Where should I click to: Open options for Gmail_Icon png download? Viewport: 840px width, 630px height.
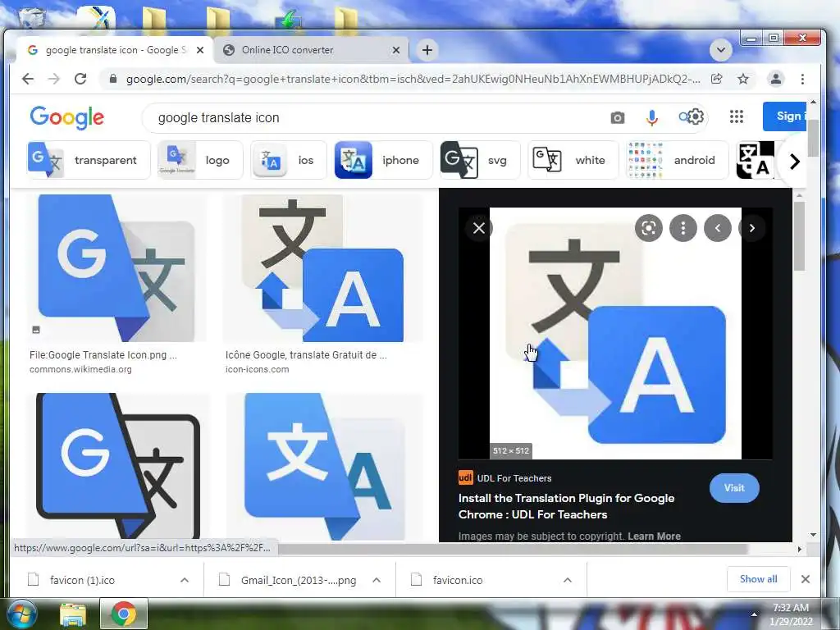pyautogui.click(x=377, y=580)
